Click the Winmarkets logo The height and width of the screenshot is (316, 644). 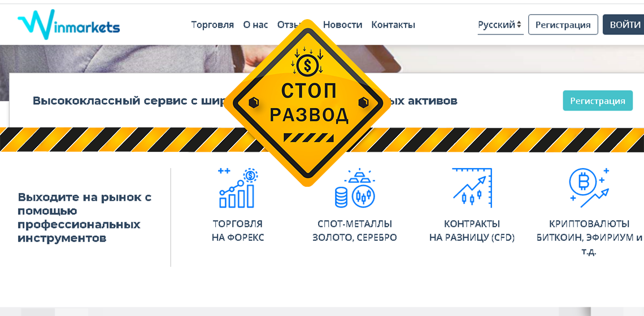coord(68,25)
